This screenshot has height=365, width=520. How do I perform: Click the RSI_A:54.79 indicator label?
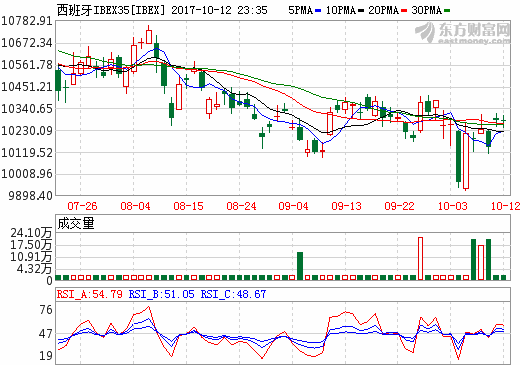tap(90, 294)
